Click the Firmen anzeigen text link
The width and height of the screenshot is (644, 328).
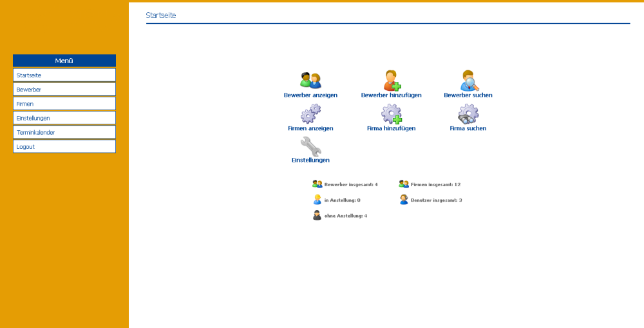click(x=310, y=128)
